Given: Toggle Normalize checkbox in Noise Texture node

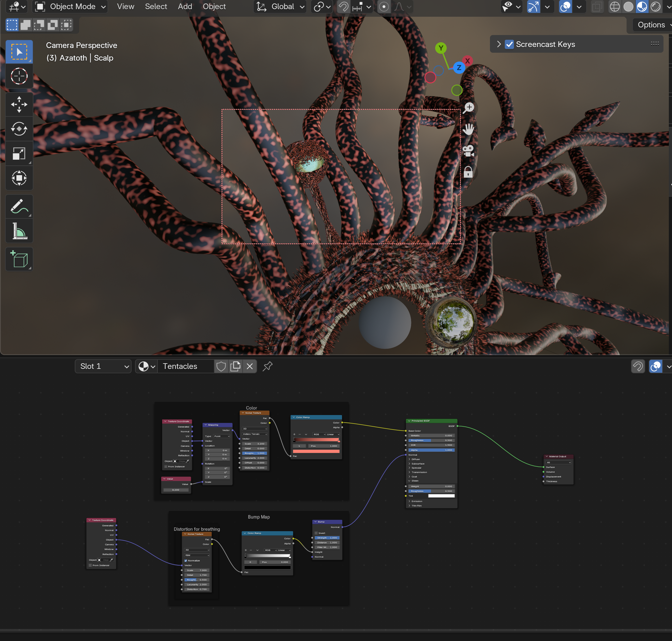Looking at the screenshot, I should point(186,561).
